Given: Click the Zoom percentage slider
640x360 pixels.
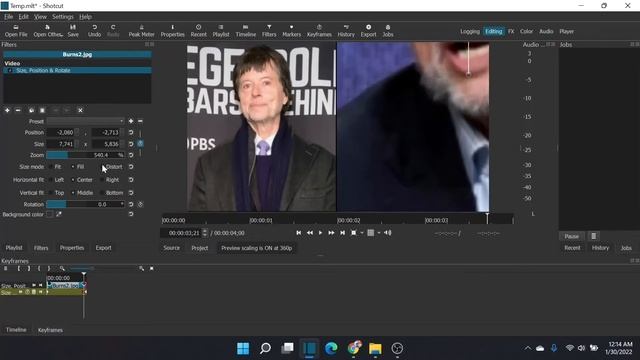Looking at the screenshot, I should (85, 155).
